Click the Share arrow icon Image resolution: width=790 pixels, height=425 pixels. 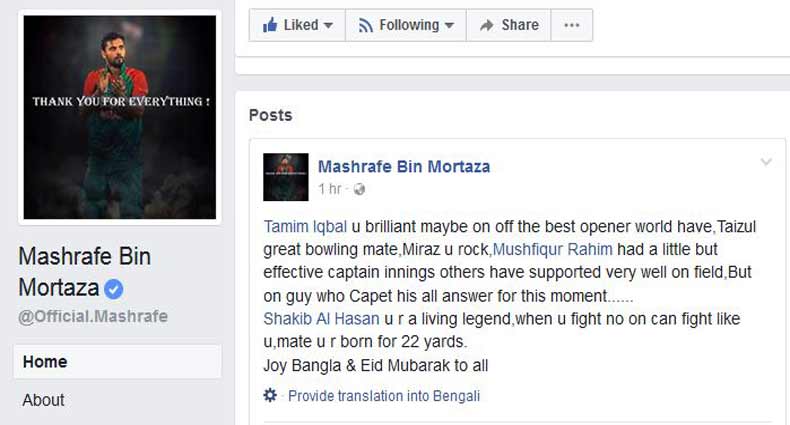pyautogui.click(x=486, y=25)
